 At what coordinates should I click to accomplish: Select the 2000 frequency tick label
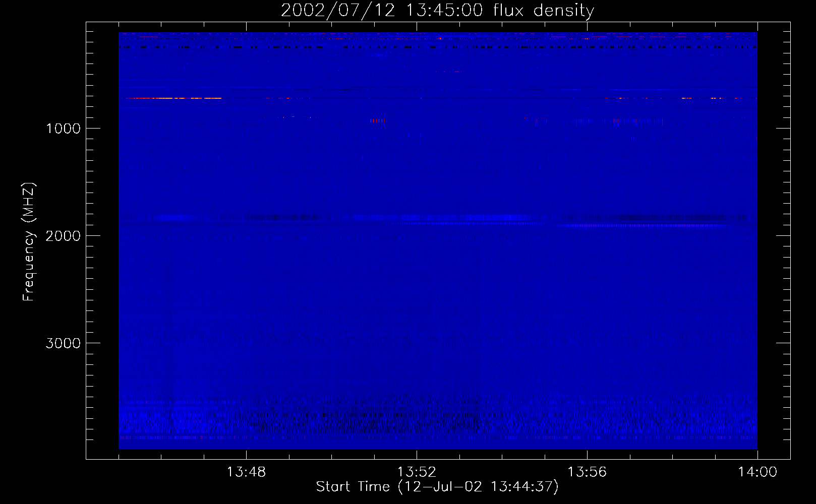pyautogui.click(x=63, y=235)
